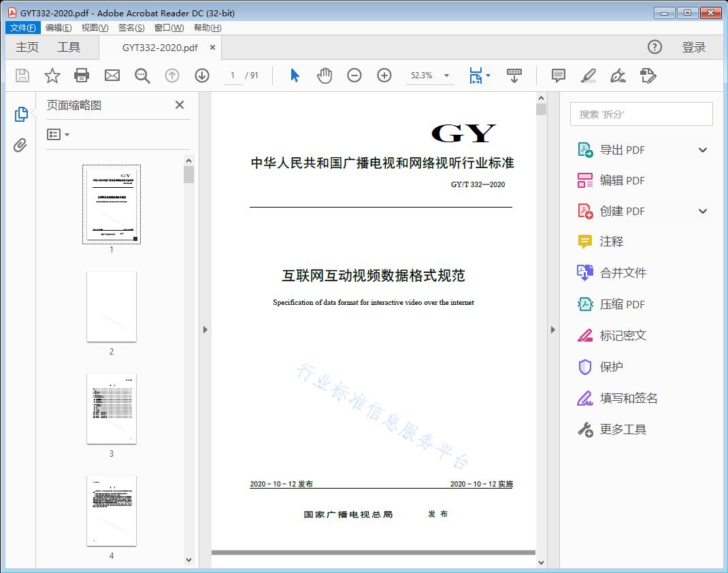Collapse the right tools pane arrow

click(552, 330)
